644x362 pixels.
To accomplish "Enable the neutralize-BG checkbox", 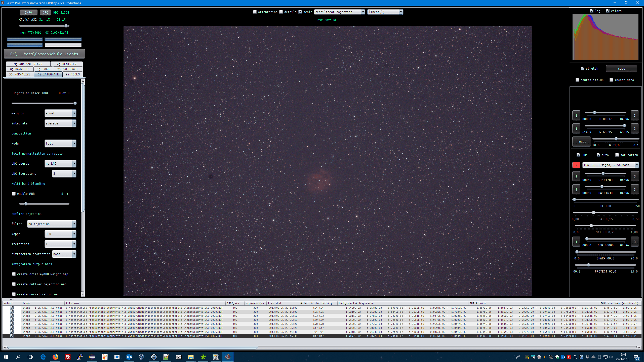I will click(x=577, y=80).
